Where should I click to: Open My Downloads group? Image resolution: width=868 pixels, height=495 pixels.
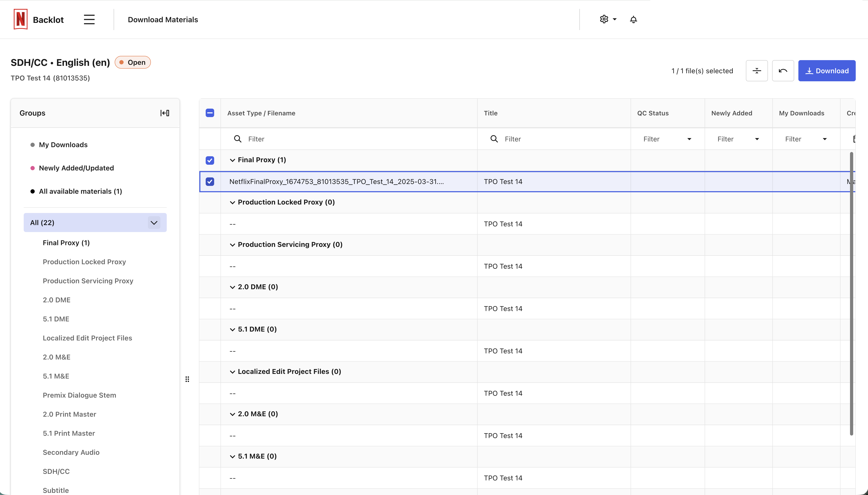63,145
